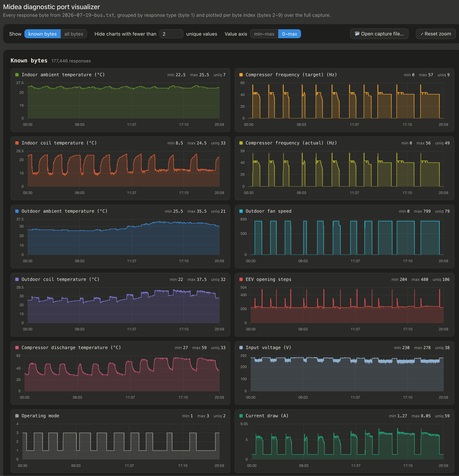The image size is (459, 476).
Task: Click the 'Compressor frequency (actual) (Hz)' title
Action: click(x=291, y=143)
